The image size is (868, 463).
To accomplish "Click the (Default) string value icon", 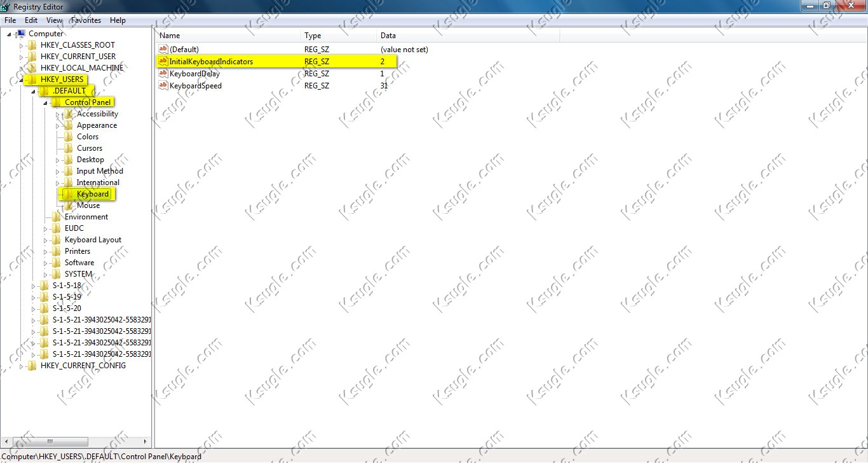I will coord(163,49).
